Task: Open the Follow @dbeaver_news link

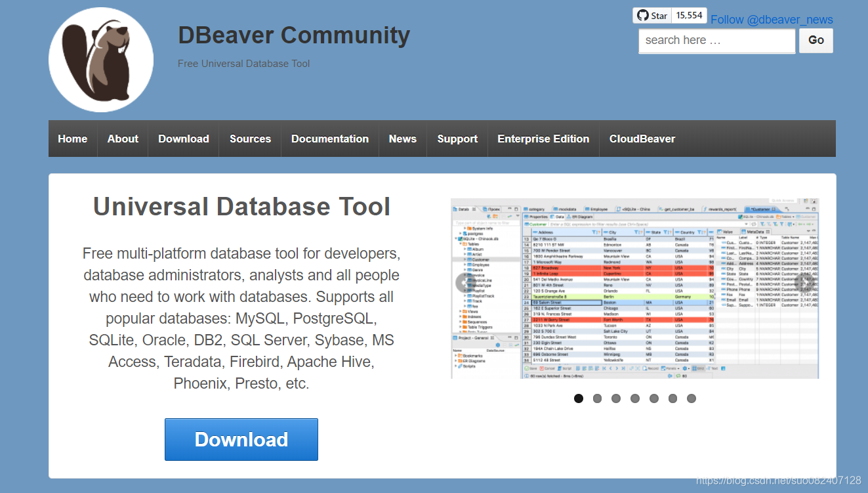Action: coord(772,20)
